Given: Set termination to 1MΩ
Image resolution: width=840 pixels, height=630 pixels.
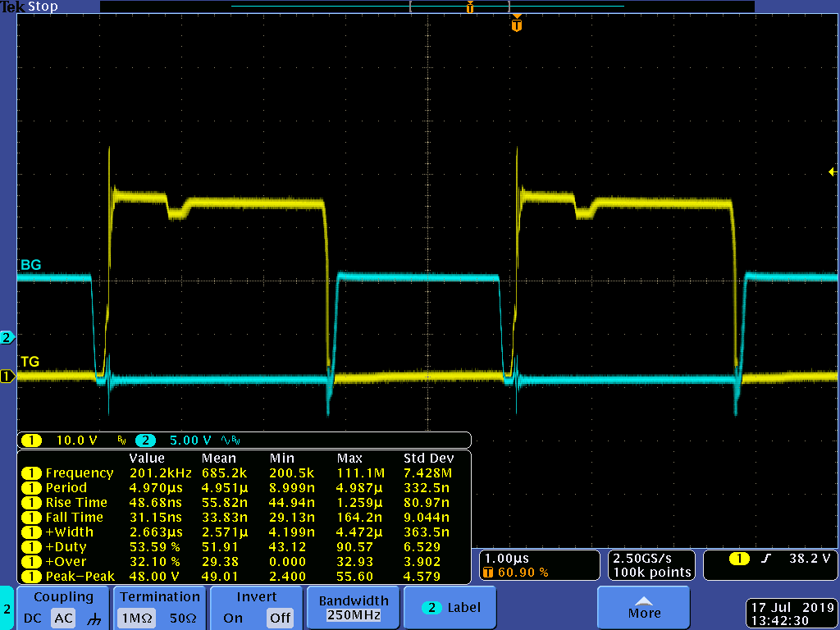Looking at the screenshot, I should [137, 619].
